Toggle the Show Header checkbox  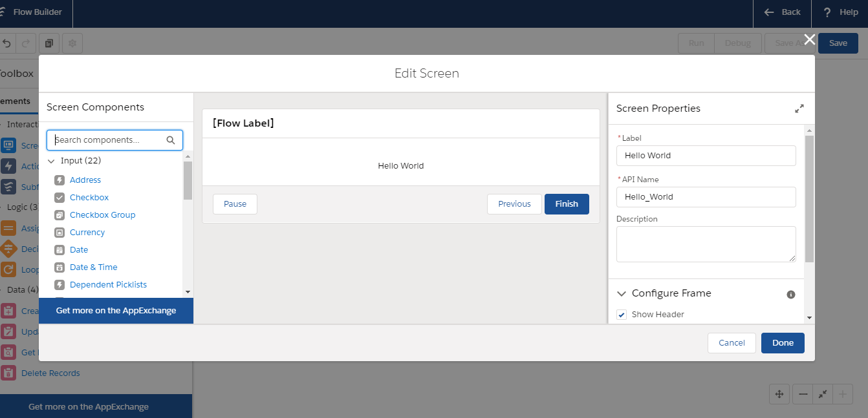pos(622,315)
